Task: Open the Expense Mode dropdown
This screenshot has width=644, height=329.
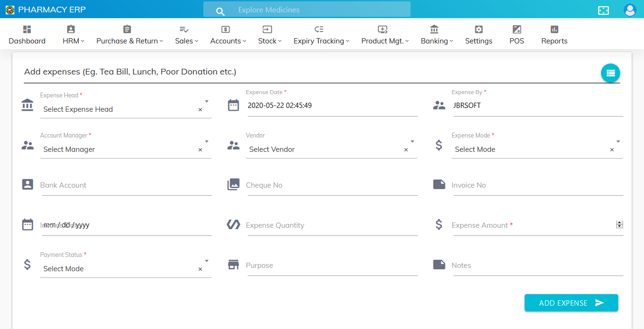Action: point(618,141)
